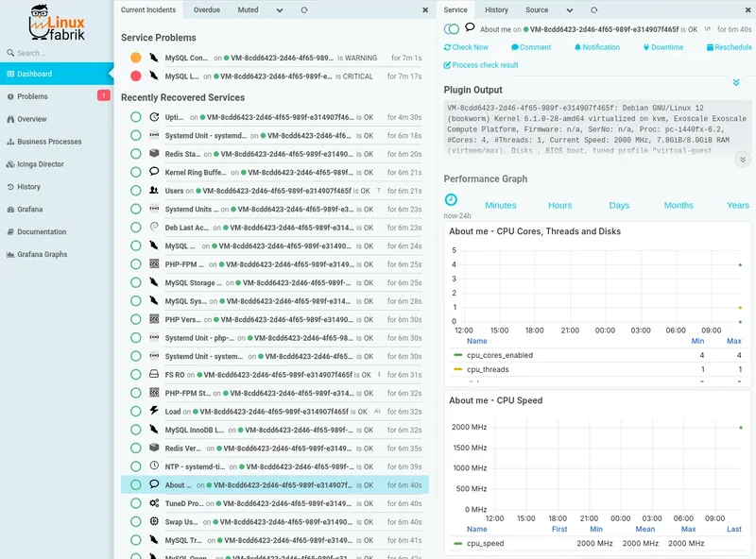Click the Notification link
The width and height of the screenshot is (756, 559).
pyautogui.click(x=597, y=47)
